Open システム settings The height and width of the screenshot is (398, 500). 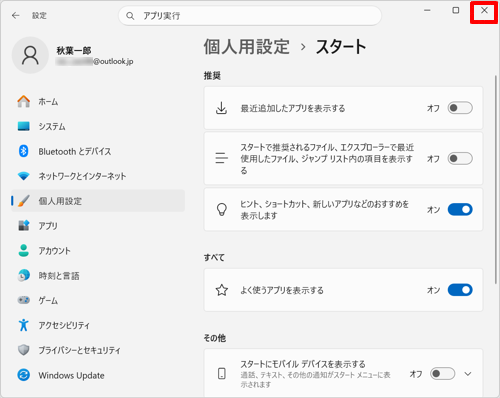pyautogui.click(x=98, y=126)
